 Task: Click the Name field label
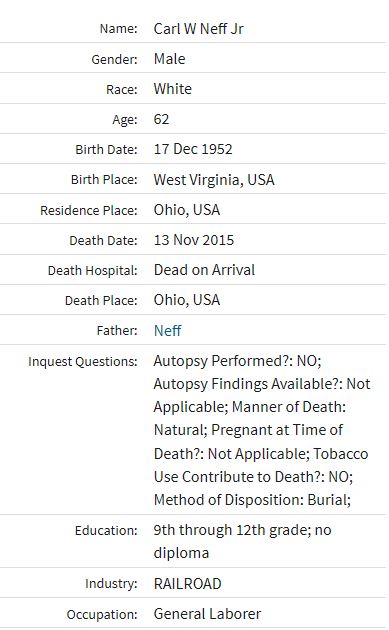point(119,29)
